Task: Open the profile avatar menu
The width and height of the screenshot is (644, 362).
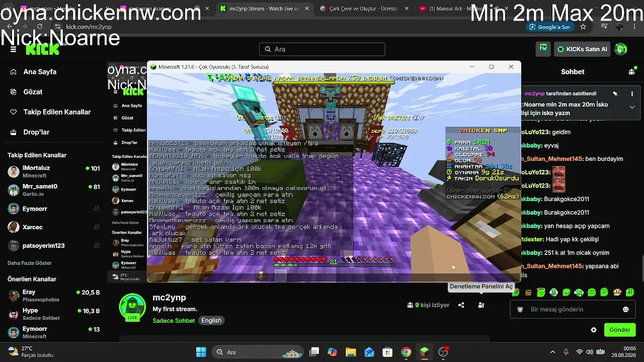Action: click(621, 49)
